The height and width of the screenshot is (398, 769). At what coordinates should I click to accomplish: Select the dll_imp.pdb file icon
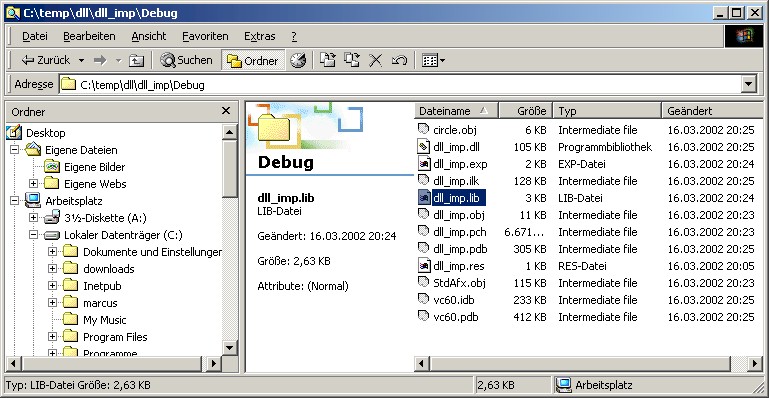pos(423,249)
